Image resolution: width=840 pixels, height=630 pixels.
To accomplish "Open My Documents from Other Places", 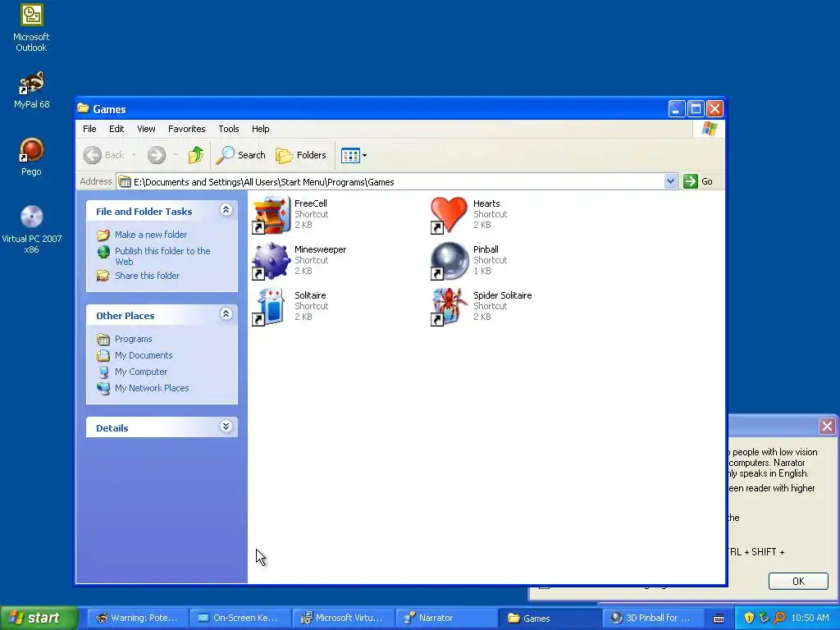I will [x=144, y=355].
